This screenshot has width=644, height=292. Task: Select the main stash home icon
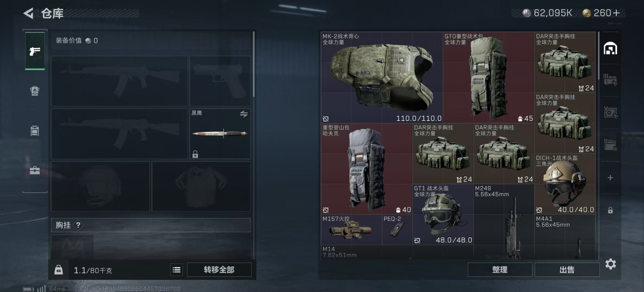tap(610, 49)
